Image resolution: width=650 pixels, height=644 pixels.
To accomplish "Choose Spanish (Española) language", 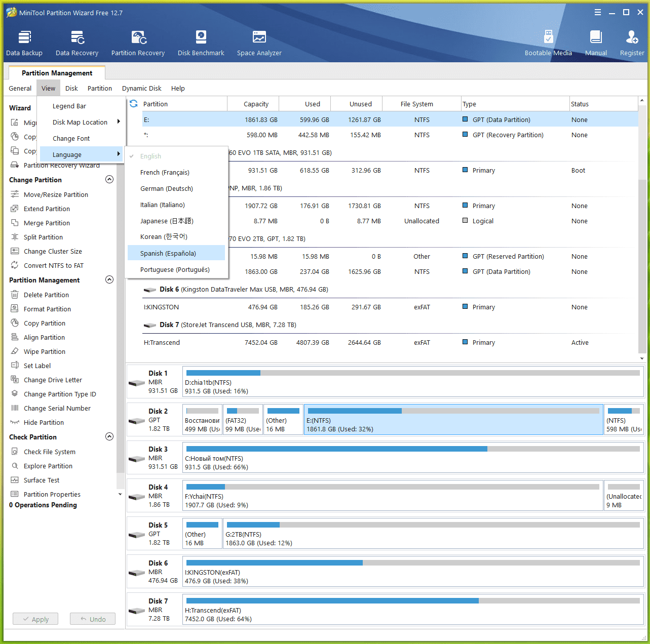I will 168,254.
